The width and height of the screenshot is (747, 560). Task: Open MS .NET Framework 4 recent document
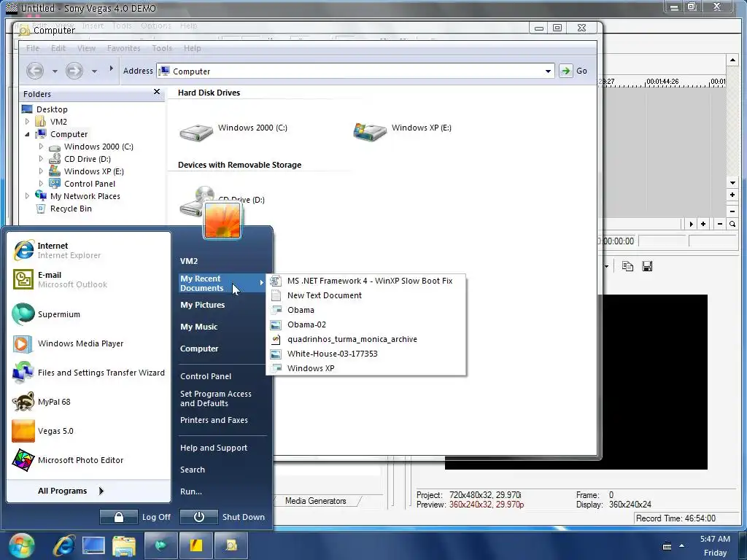click(x=366, y=281)
